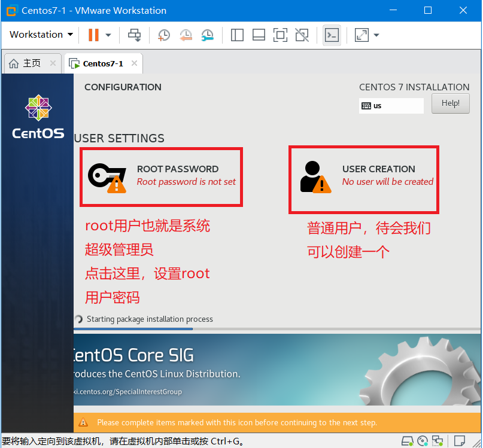Enter full screen mode icon
This screenshot has width=483, height=448.
[x=280, y=35]
